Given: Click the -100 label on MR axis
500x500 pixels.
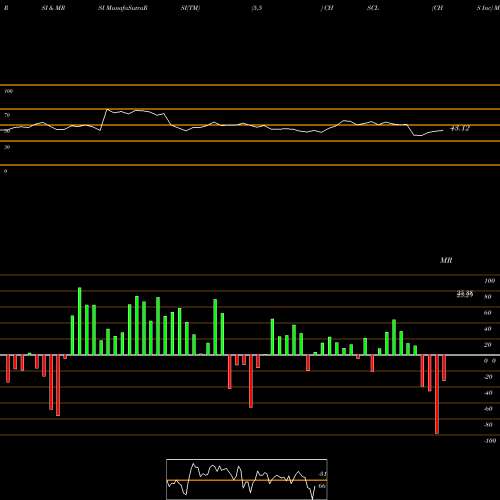Looking at the screenshot, I should pyautogui.click(x=489, y=441).
